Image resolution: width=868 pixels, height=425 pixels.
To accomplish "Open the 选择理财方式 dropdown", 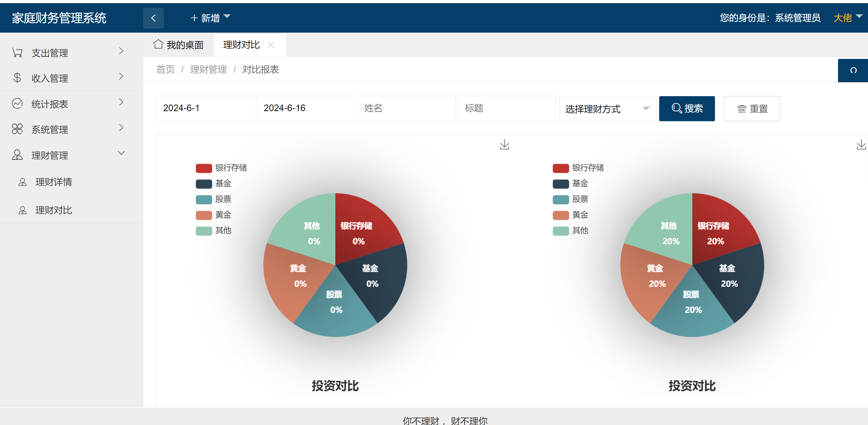I will click(x=607, y=108).
